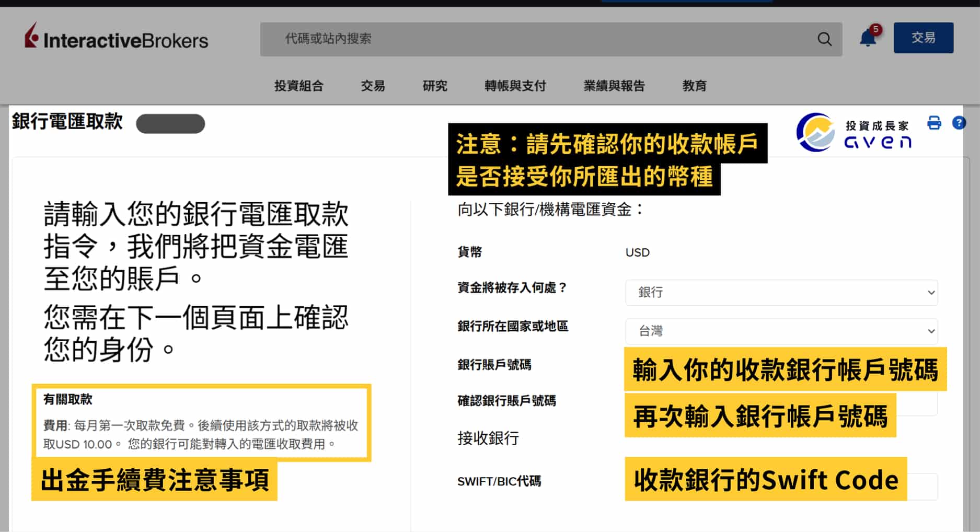This screenshot has height=532, width=980.
Task: Click the SWIFT/BIC代碼 input field
Action: click(x=923, y=487)
